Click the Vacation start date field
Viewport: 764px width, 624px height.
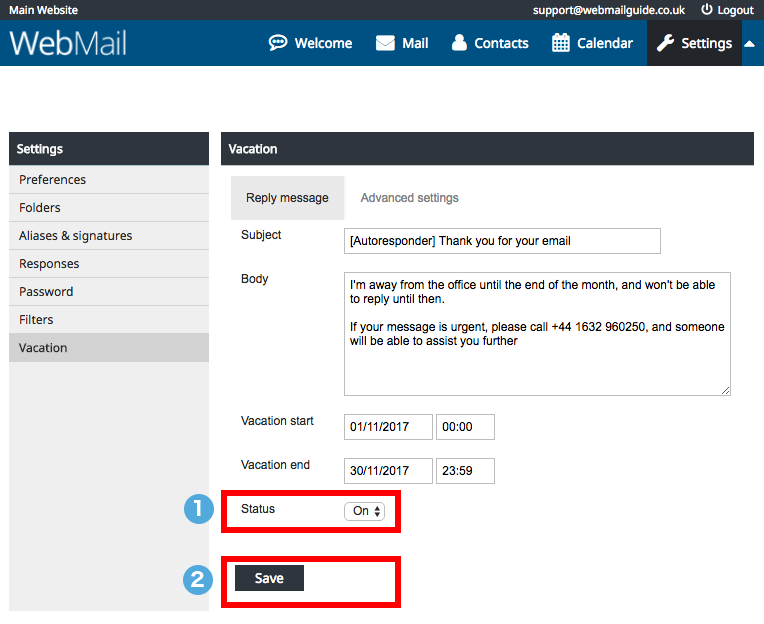(x=388, y=427)
